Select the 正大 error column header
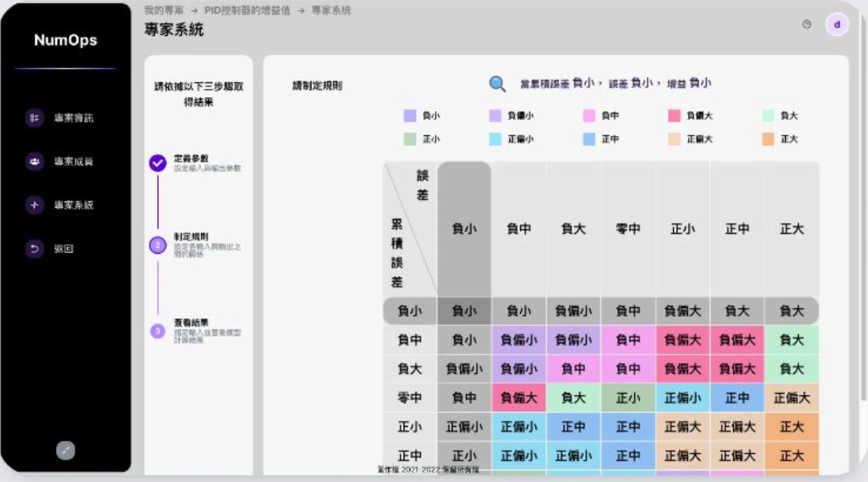The image size is (868, 482). 792,229
